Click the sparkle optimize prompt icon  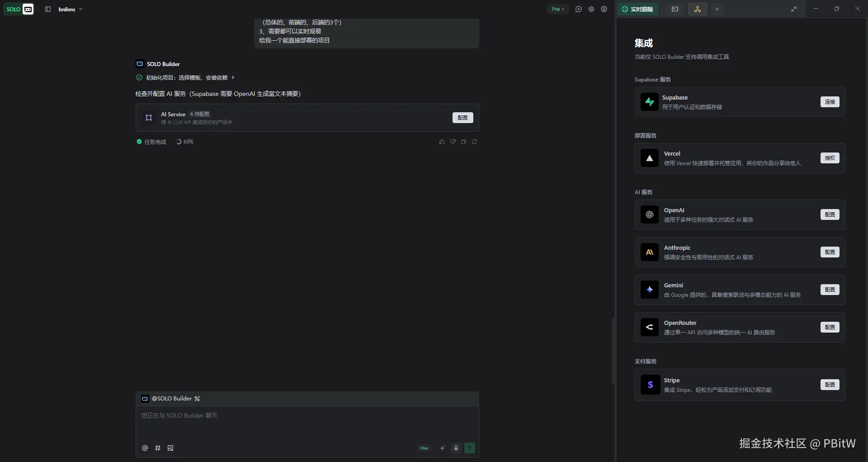coord(443,448)
